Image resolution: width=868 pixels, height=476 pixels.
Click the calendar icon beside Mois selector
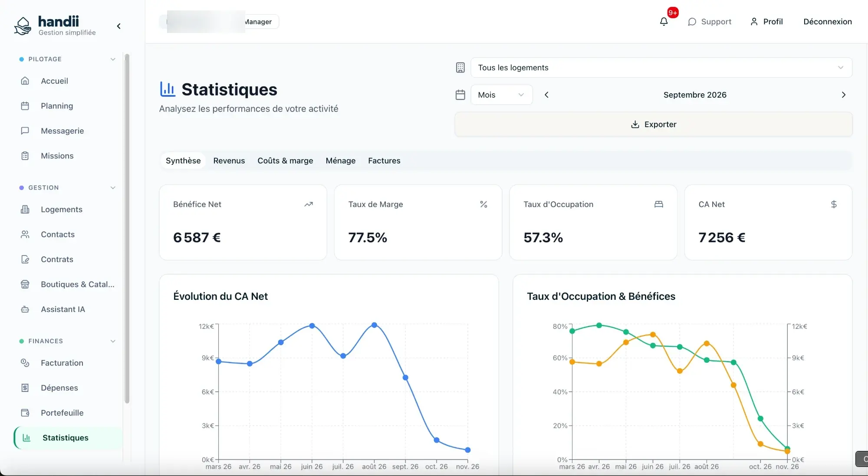460,95
